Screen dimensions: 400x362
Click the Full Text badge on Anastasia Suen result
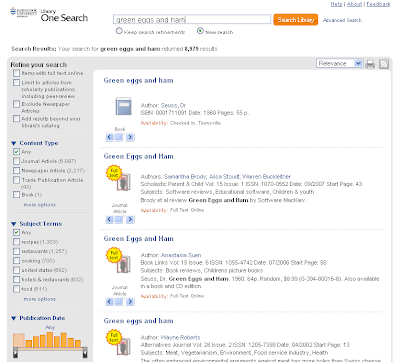pyautogui.click(x=114, y=256)
